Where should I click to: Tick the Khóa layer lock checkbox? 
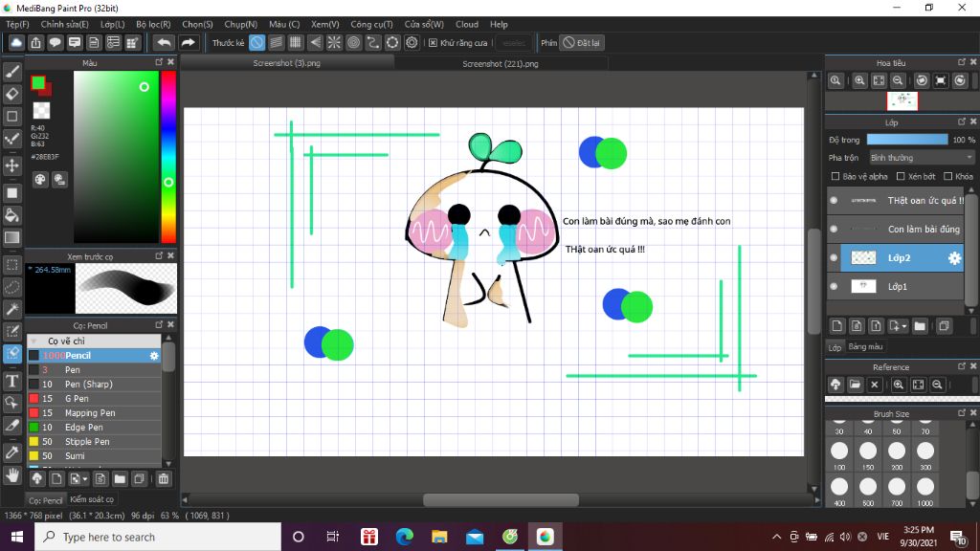tap(948, 177)
